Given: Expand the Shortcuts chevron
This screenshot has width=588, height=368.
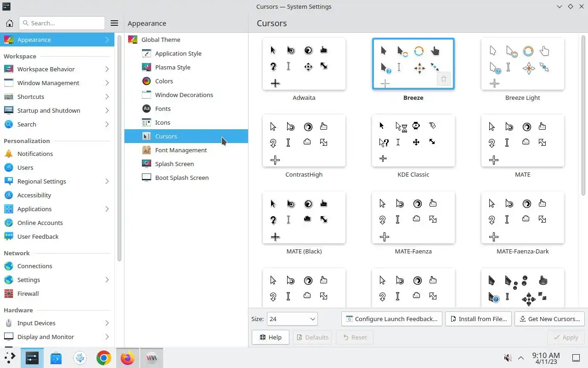Looking at the screenshot, I should pyautogui.click(x=107, y=97).
